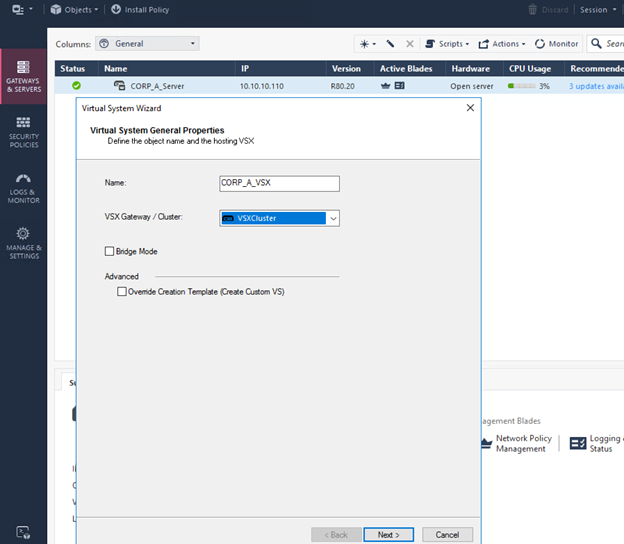
Task: Go to Gateways & Servers view
Action: [x=23, y=76]
